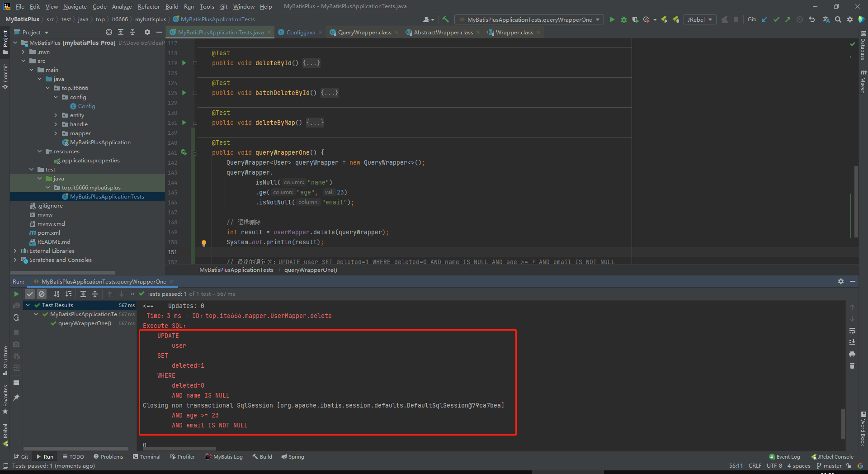Unfold deleteByMap method body in gutter

click(x=195, y=123)
